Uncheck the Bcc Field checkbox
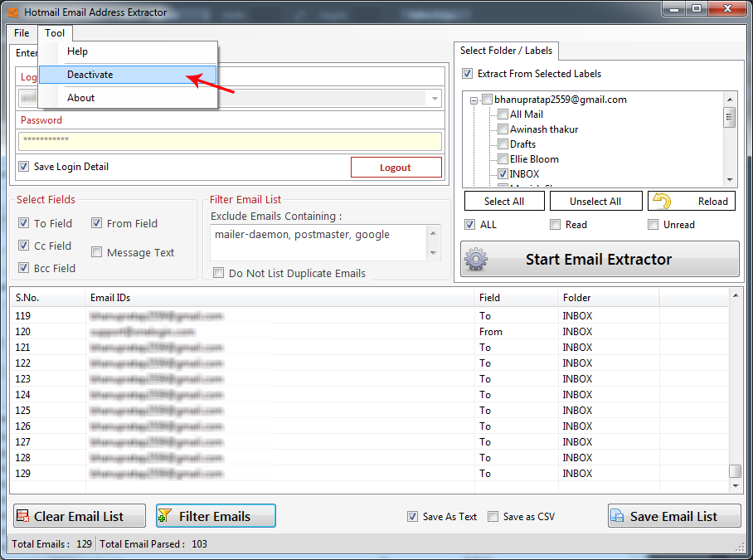This screenshot has width=753, height=560. click(23, 268)
